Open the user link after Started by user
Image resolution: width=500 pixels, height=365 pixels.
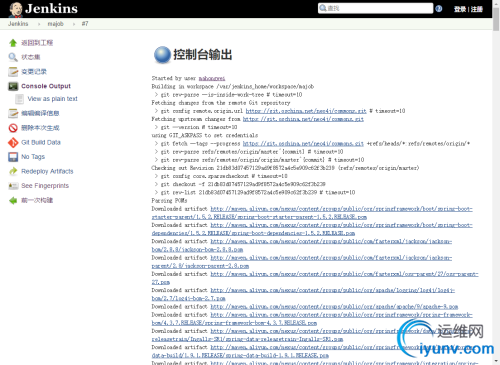tap(212, 78)
